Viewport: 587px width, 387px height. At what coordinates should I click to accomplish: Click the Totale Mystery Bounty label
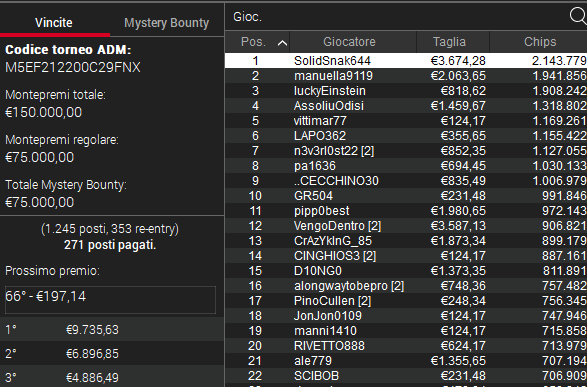[x=66, y=185]
